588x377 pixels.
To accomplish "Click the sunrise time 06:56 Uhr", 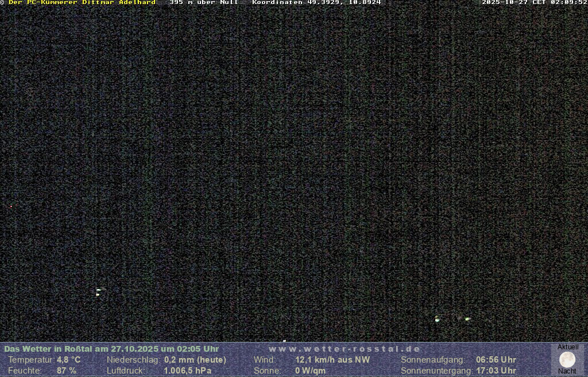I will pos(496,360).
